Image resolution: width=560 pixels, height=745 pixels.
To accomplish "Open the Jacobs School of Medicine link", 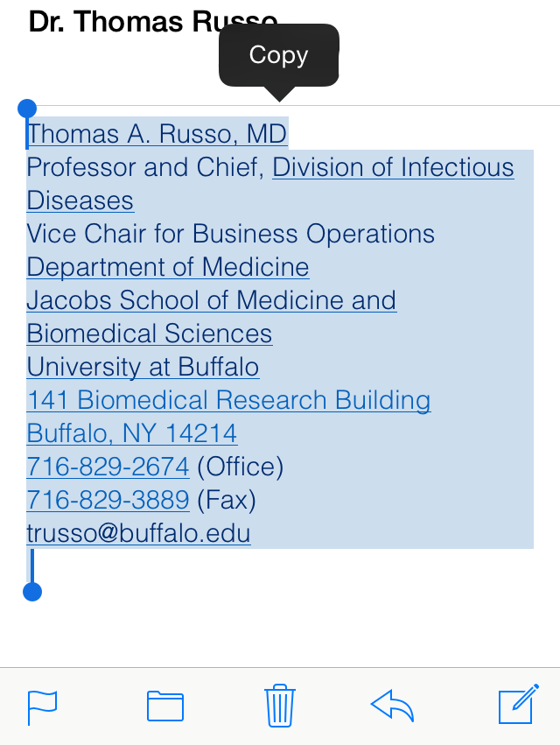I will point(212,300).
